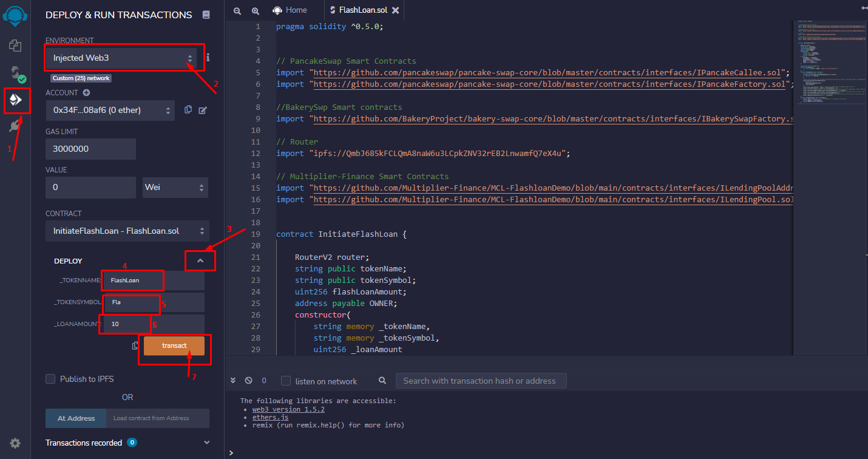
Task: Clear the terminal console icon
Action: pos(248,381)
